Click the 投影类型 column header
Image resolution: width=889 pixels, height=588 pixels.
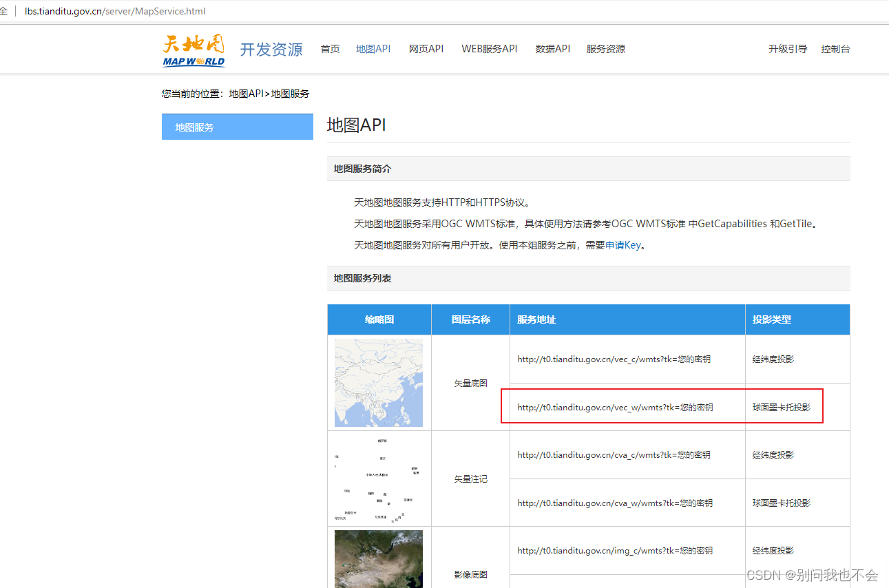tap(797, 319)
